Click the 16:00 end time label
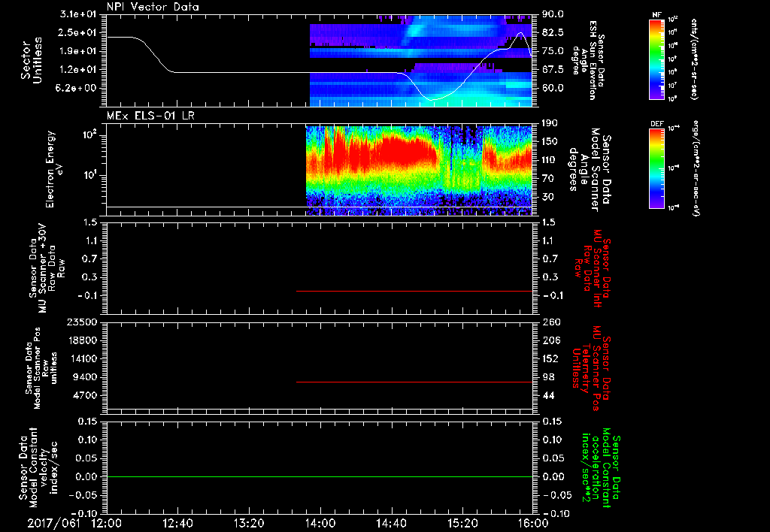770x532 pixels. click(533, 523)
